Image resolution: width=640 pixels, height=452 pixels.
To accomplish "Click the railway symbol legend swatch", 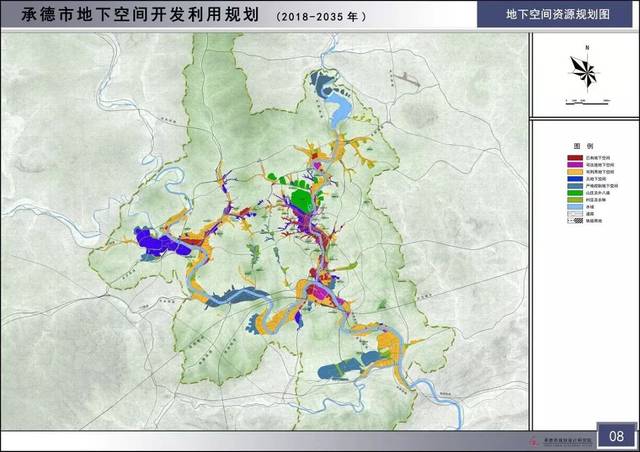I will point(575,221).
